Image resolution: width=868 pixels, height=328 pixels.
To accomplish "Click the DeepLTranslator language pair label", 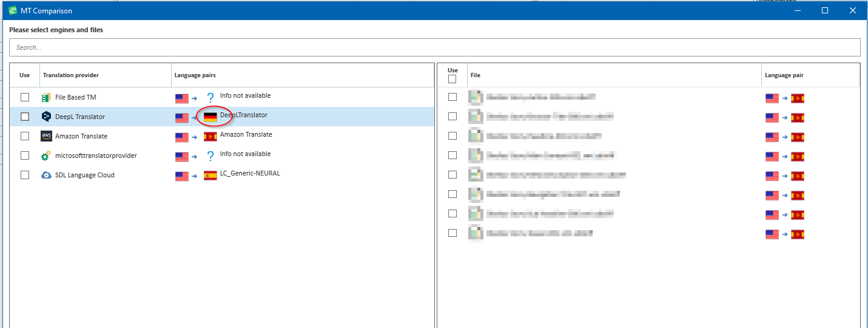I will pos(244,115).
